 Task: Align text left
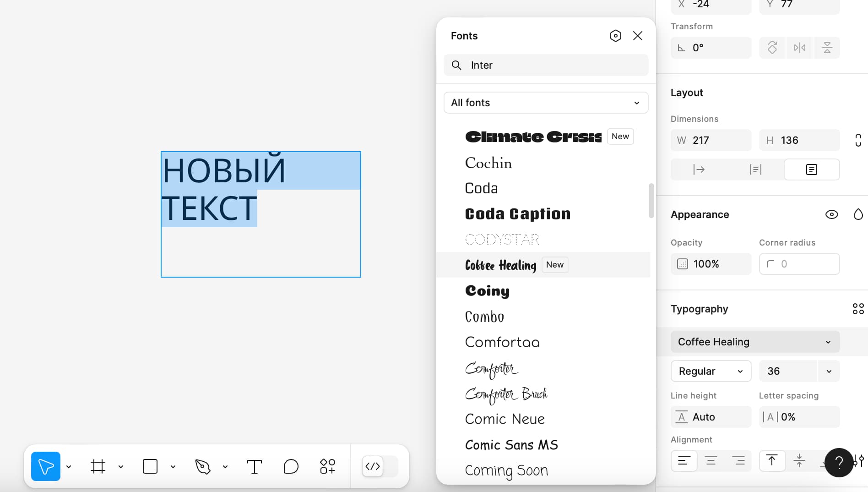pyautogui.click(x=684, y=461)
